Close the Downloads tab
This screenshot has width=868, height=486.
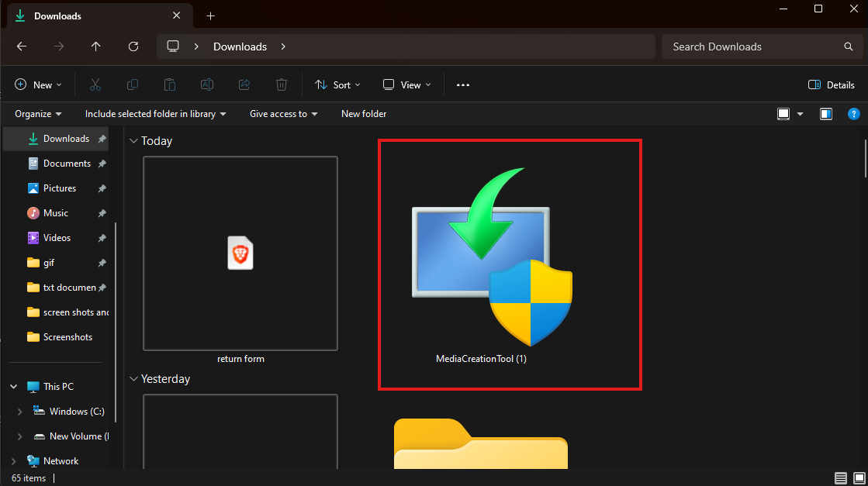pos(177,16)
